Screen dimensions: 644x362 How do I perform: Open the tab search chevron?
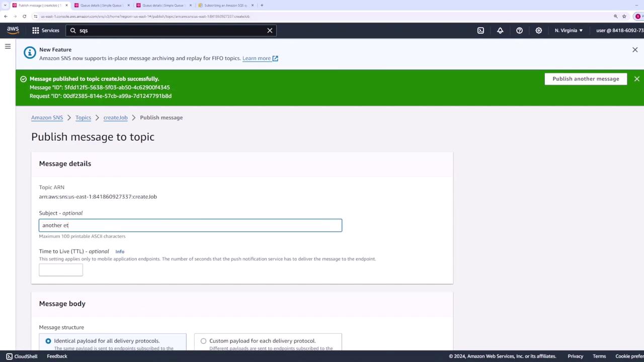pos(5,5)
